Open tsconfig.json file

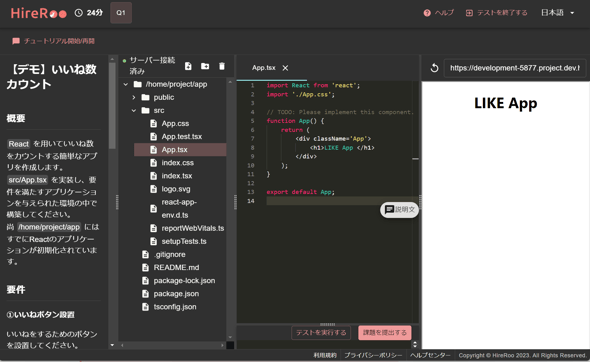tap(175, 307)
